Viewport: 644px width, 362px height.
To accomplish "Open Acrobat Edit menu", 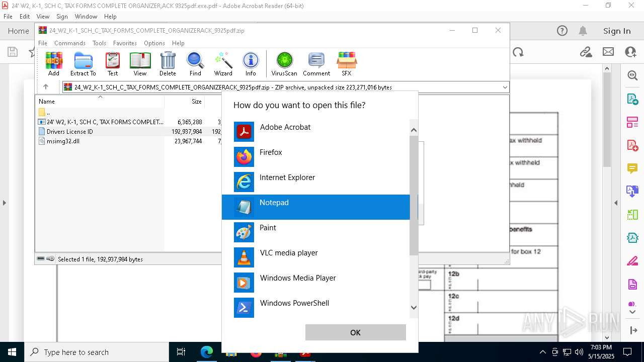I will (25, 17).
